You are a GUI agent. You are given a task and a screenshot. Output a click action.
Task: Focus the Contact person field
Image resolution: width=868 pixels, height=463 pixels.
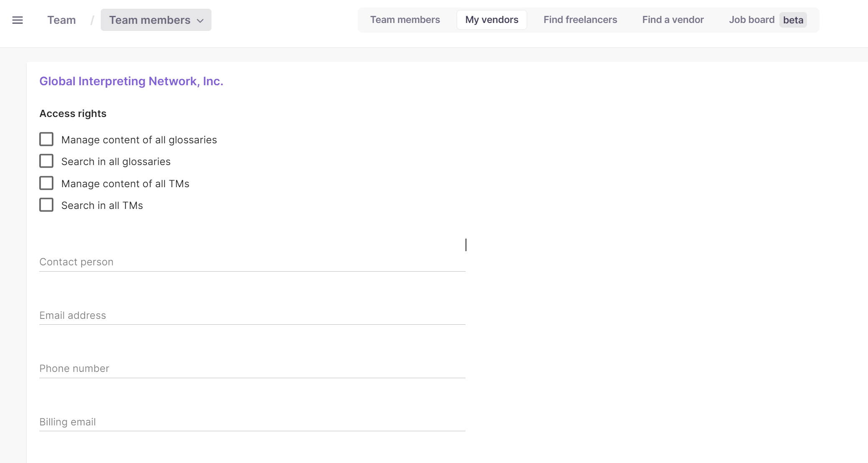252,262
